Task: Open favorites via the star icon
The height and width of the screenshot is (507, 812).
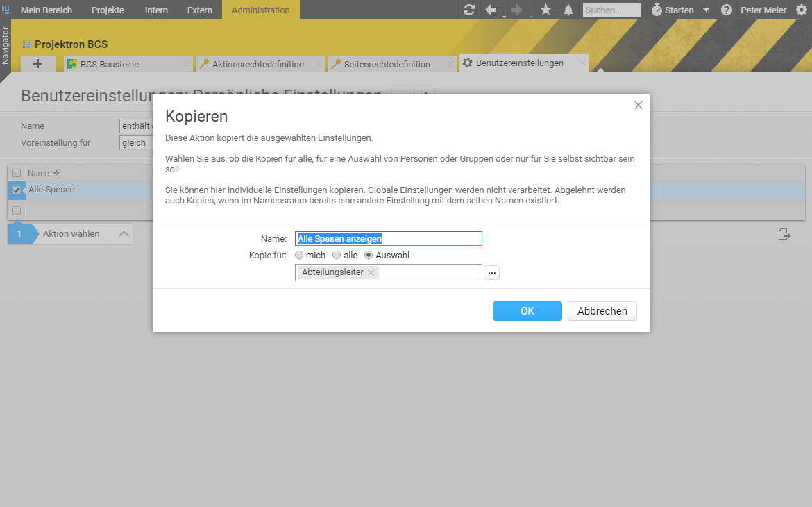Action: click(545, 10)
